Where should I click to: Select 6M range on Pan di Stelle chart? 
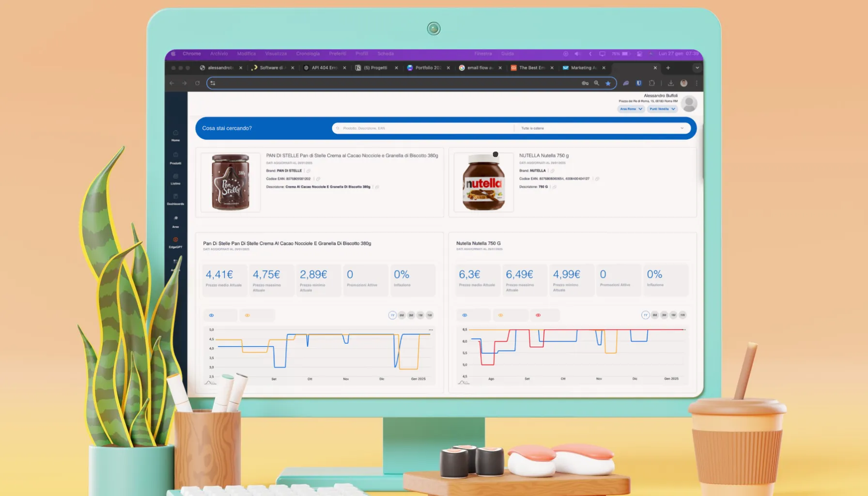pos(402,315)
